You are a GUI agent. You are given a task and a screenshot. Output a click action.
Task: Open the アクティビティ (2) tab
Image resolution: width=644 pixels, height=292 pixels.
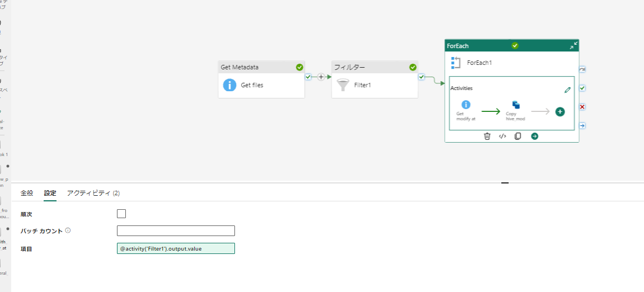[93, 193]
